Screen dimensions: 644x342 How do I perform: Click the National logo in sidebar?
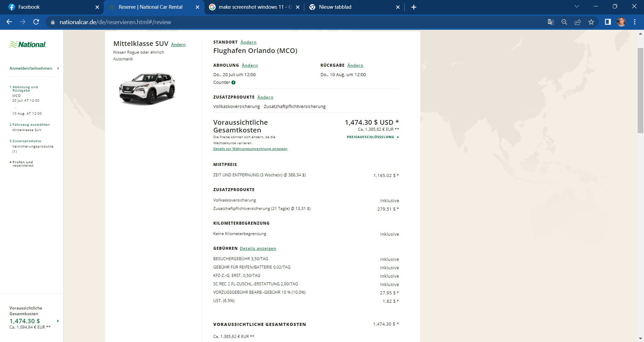click(28, 45)
